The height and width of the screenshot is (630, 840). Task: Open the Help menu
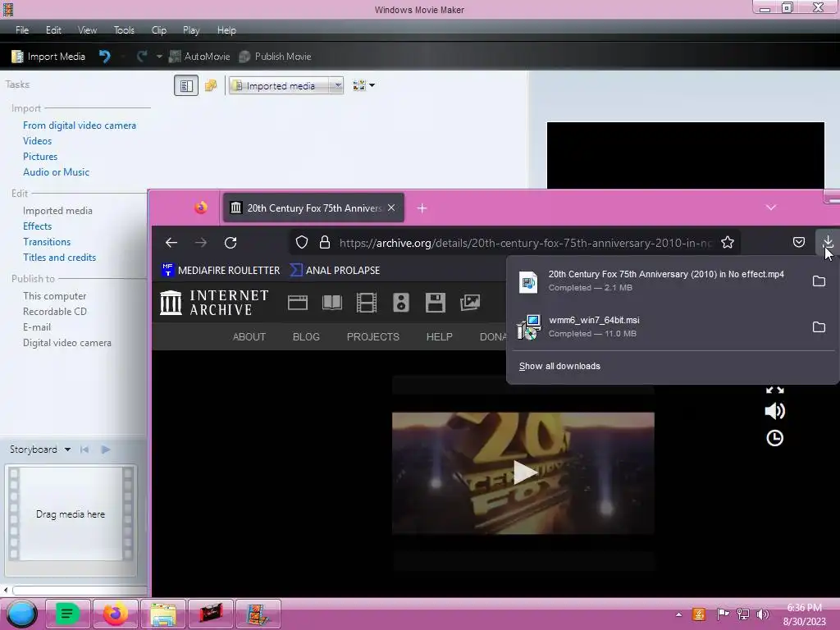point(226,30)
